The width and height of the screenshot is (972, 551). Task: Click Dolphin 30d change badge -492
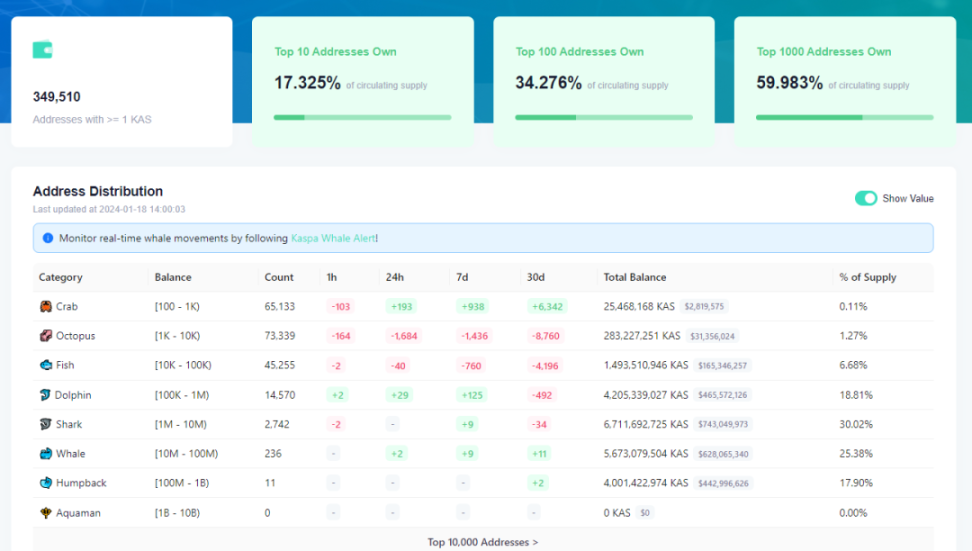pos(542,395)
